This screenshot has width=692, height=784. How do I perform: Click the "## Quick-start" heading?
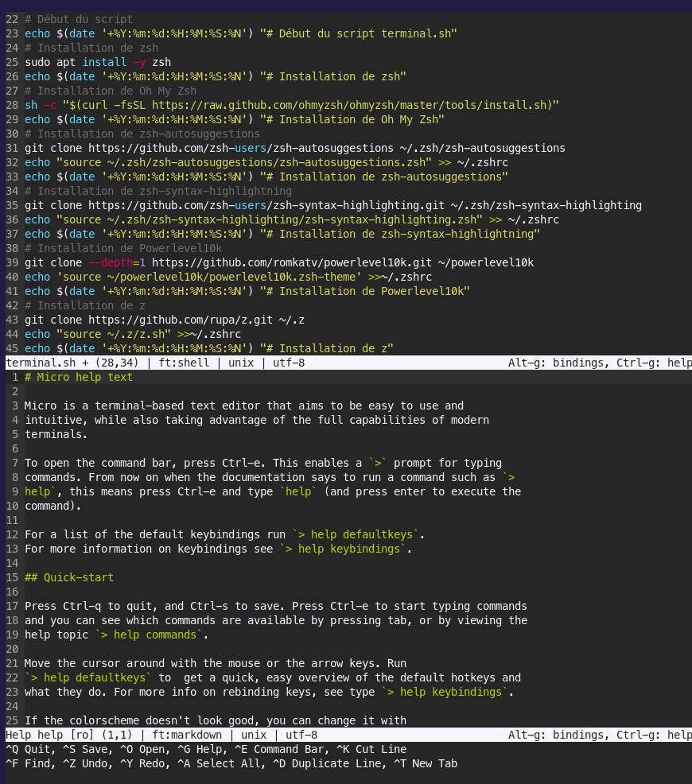pos(69,577)
